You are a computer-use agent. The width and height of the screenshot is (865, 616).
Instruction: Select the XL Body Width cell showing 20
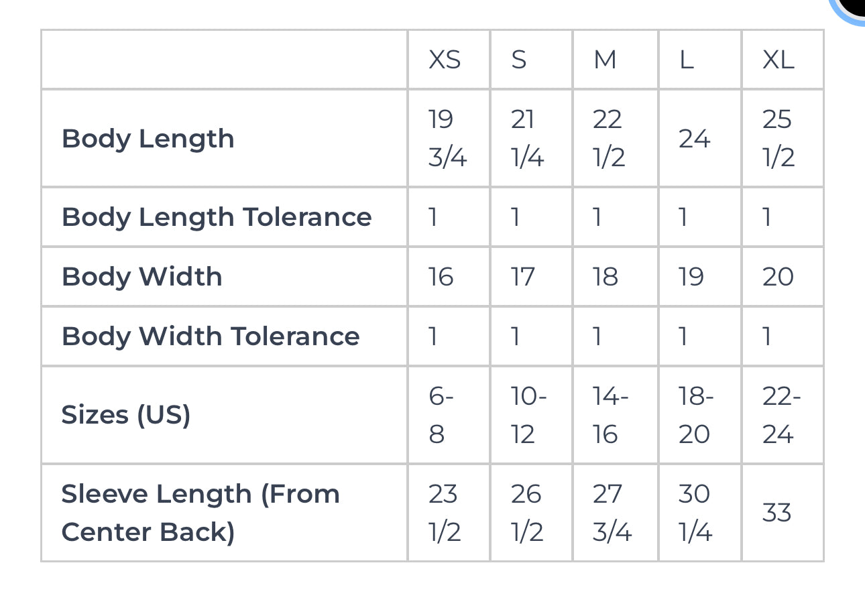(778, 277)
